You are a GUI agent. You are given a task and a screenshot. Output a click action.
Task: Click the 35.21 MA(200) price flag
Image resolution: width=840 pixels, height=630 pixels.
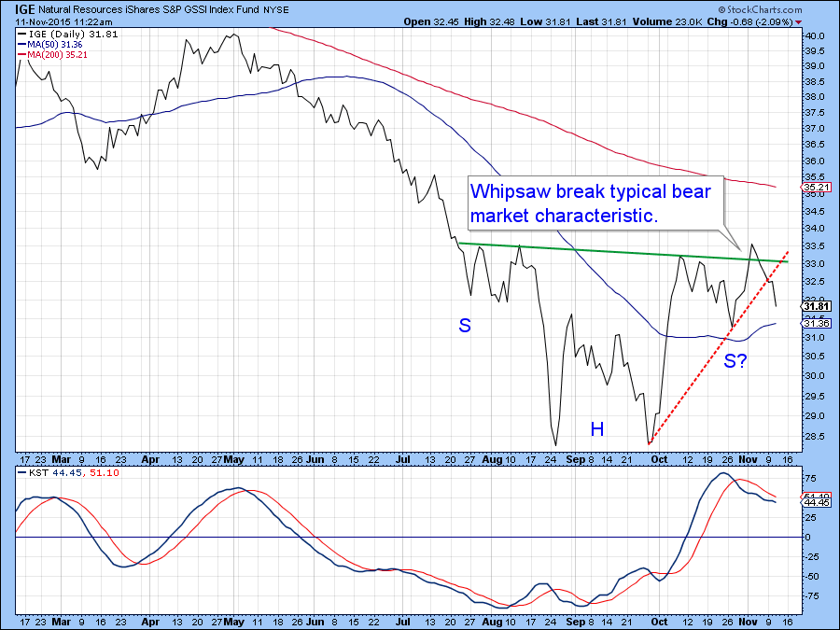point(816,188)
